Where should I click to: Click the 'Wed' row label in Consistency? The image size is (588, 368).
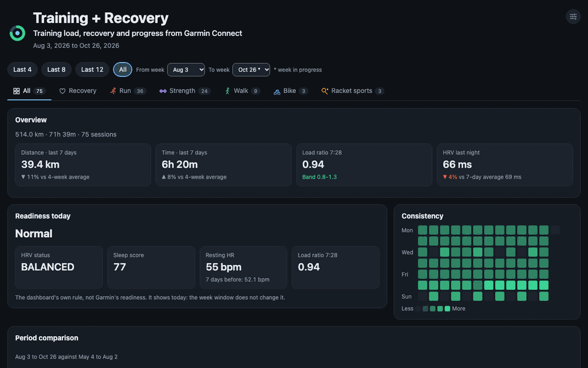coord(407,253)
